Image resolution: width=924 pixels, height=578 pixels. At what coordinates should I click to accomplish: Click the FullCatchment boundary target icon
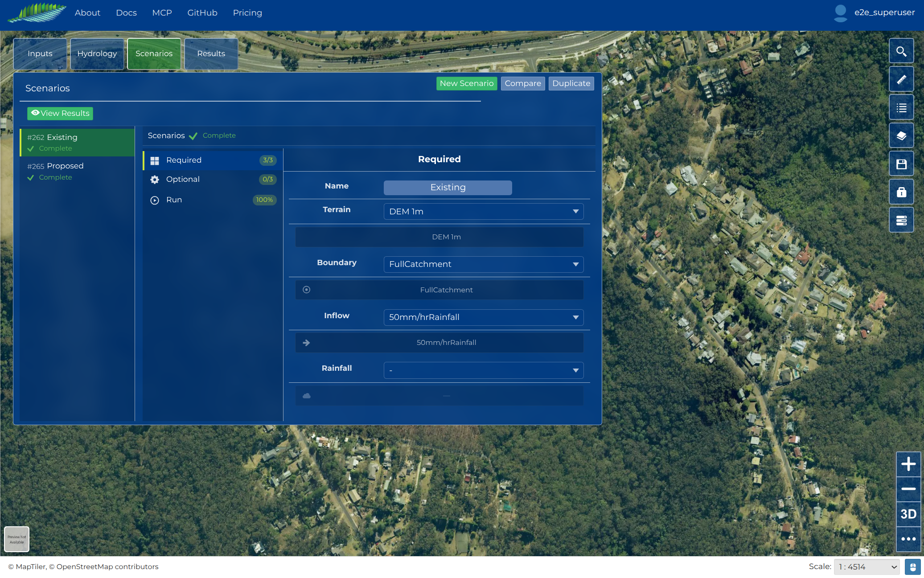point(307,290)
